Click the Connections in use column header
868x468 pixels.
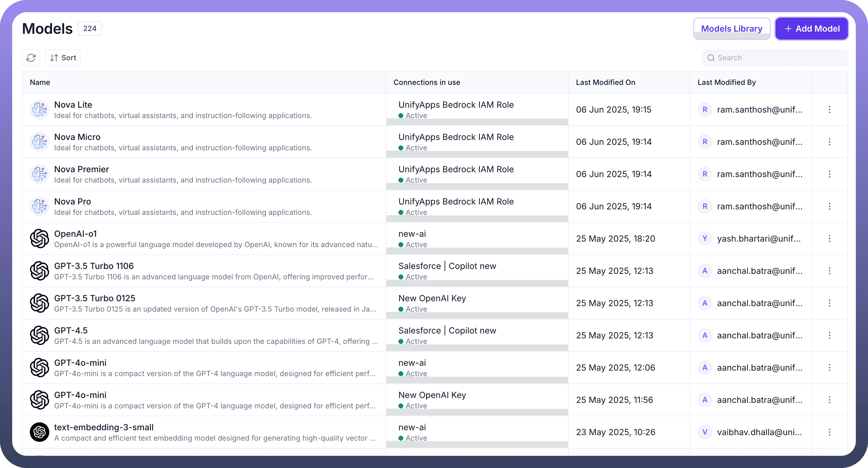point(427,82)
